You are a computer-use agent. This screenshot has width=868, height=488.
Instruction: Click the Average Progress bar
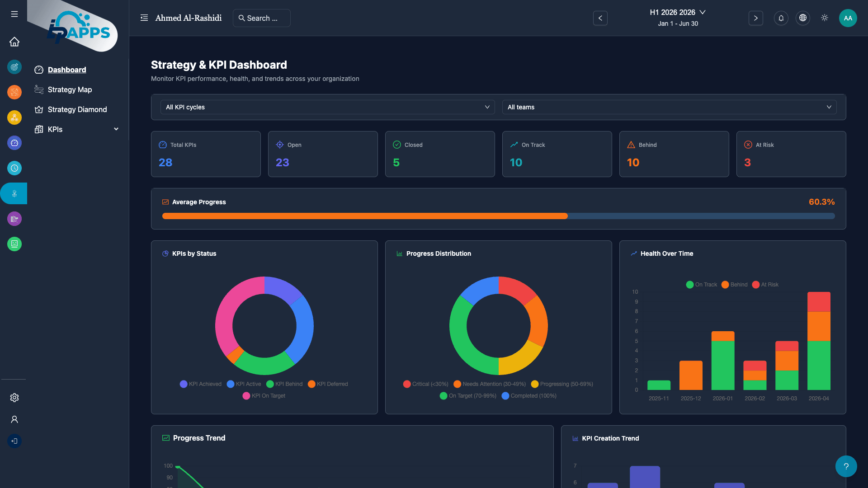coord(498,216)
